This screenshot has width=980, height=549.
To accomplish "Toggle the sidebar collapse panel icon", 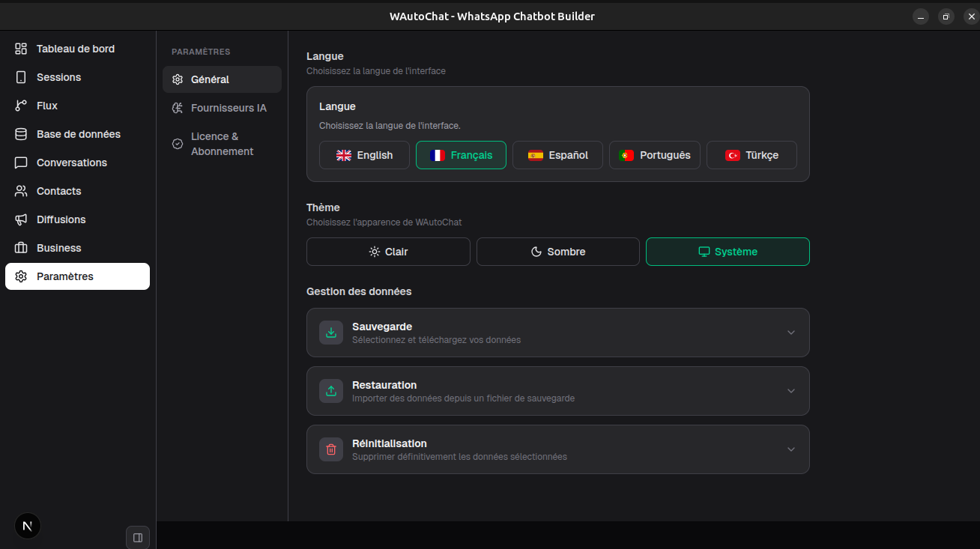I will [x=138, y=537].
